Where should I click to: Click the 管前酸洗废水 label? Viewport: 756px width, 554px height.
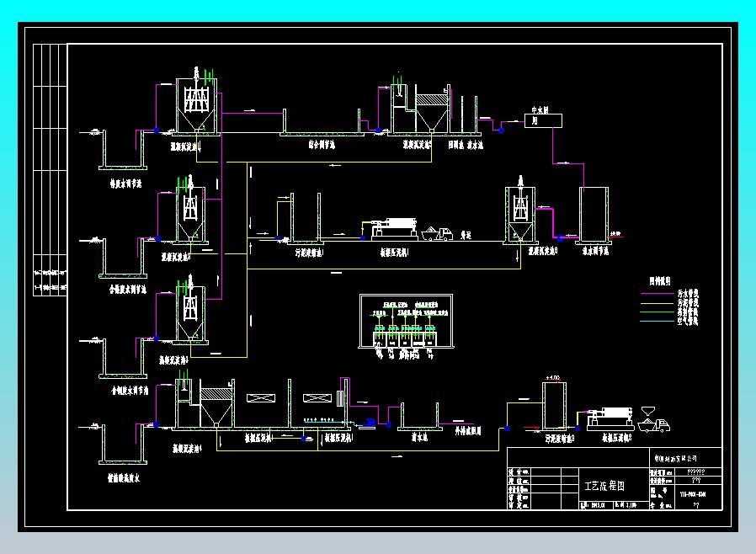[x=124, y=478]
